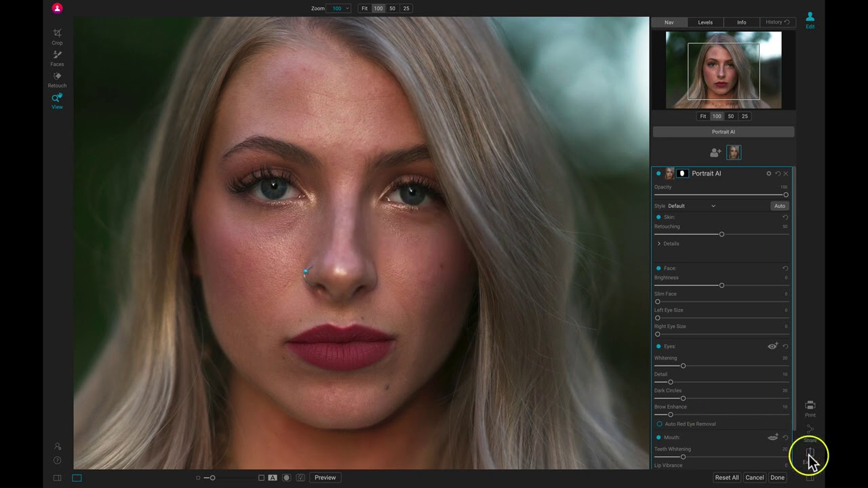868x488 pixels.
Task: Open the Edit module
Action: 810,20
